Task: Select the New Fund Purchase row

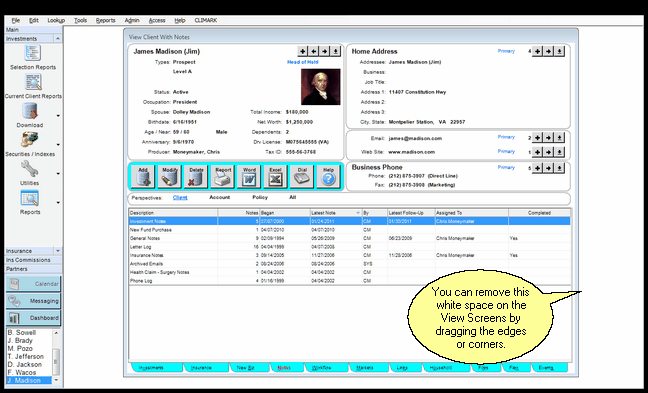Action: (349, 230)
